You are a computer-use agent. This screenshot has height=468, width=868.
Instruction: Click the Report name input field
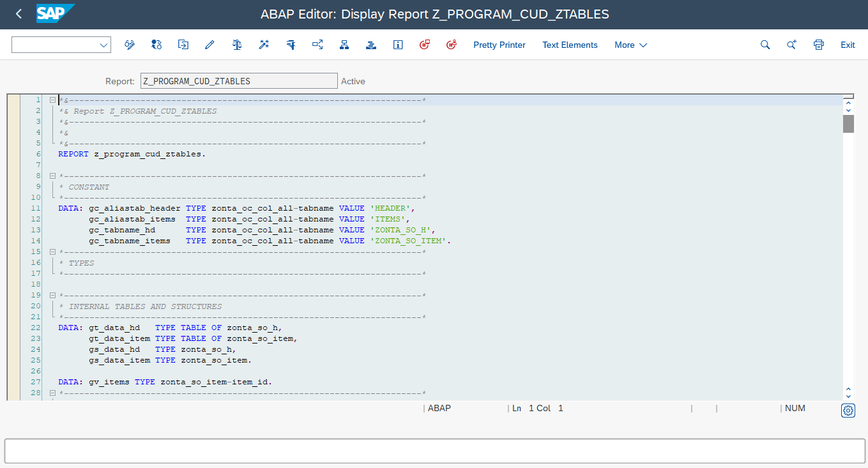[x=239, y=81]
